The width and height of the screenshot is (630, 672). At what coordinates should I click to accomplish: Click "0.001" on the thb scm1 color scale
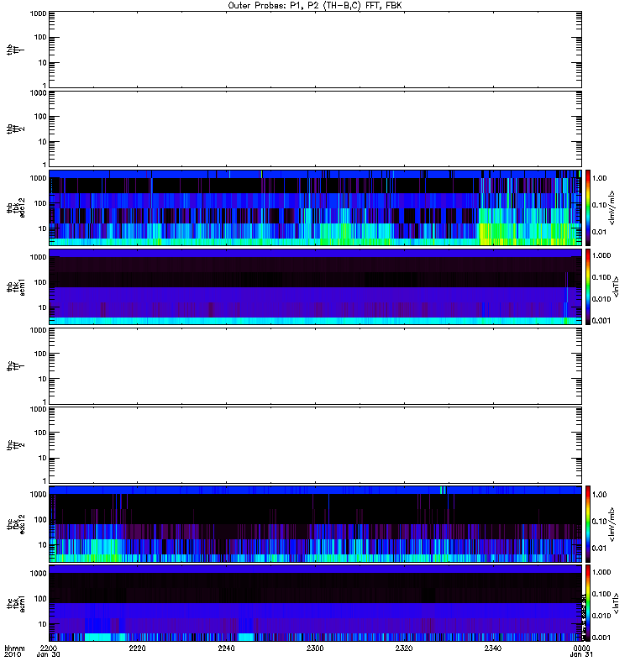coord(601,320)
